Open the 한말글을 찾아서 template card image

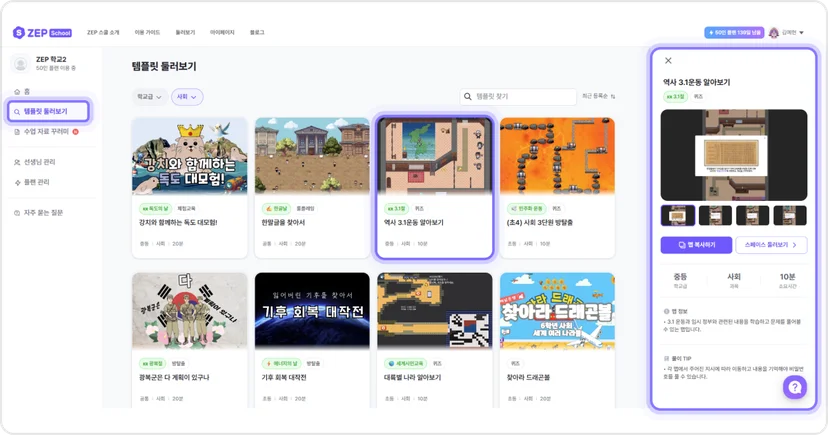click(x=312, y=156)
